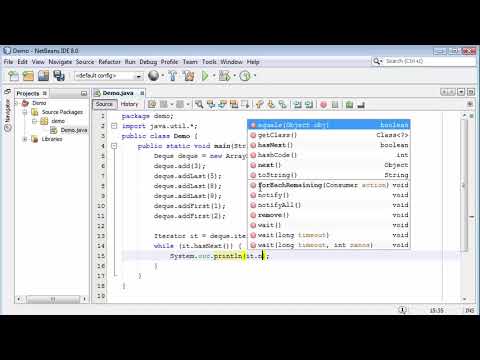Maximize the editor window using tab-bar button

(x=471, y=91)
